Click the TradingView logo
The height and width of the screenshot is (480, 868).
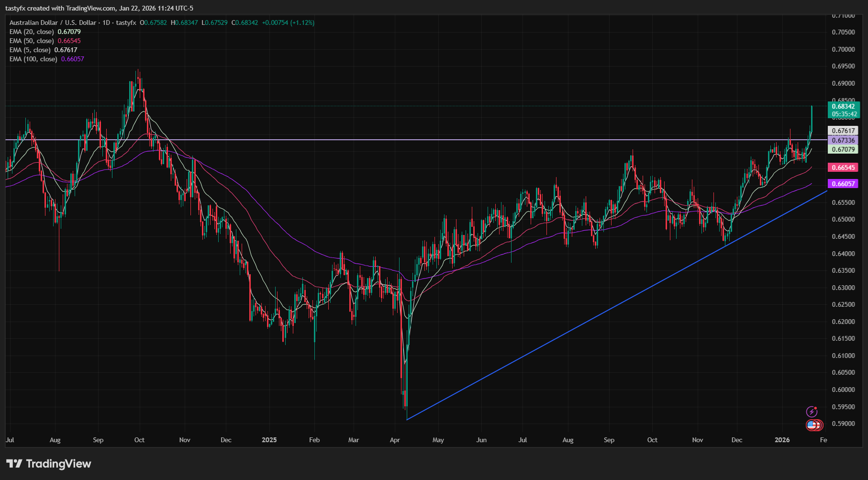coord(48,463)
